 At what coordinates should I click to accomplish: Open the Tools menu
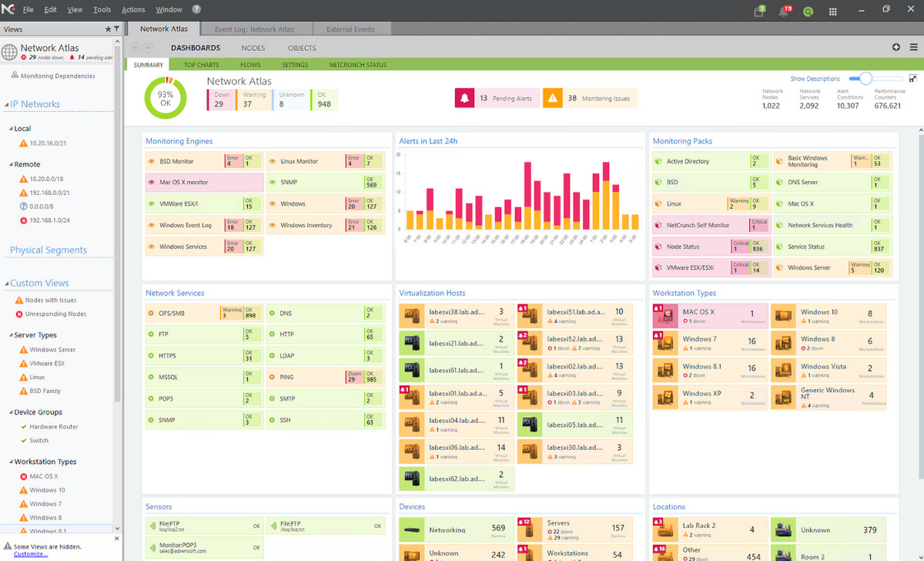pyautogui.click(x=102, y=9)
